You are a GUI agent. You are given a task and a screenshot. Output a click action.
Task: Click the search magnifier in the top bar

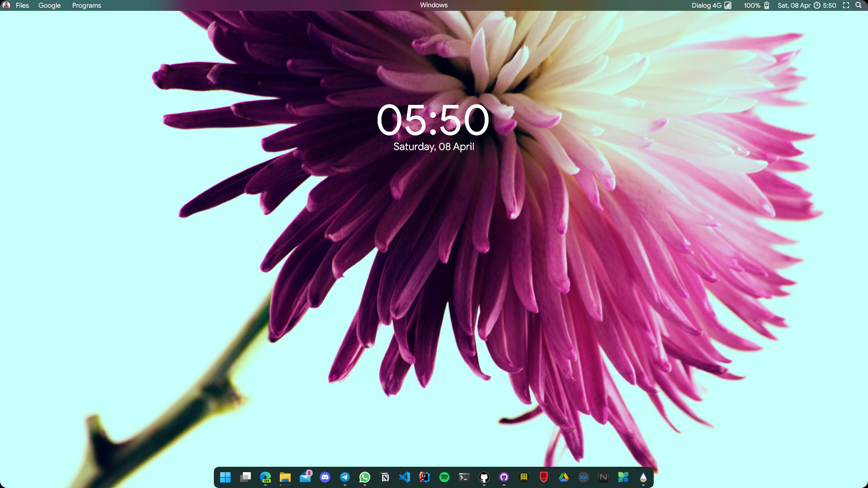[859, 5]
